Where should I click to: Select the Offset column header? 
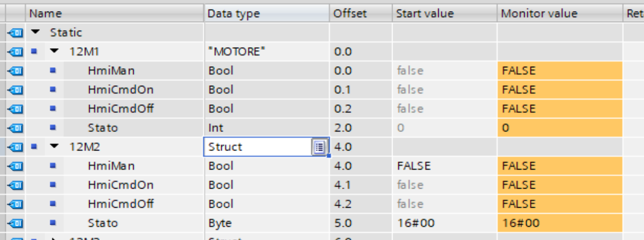(350, 13)
